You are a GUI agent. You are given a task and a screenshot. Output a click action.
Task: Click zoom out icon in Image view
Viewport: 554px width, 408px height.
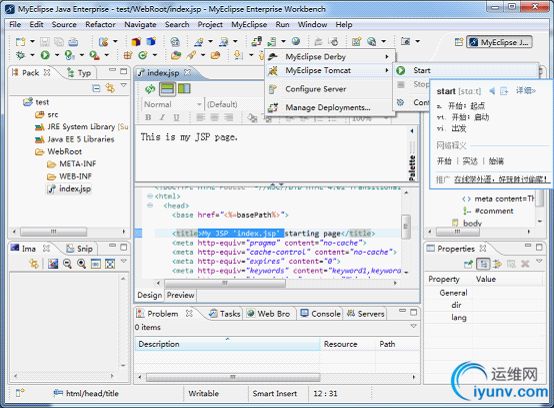[67, 264]
